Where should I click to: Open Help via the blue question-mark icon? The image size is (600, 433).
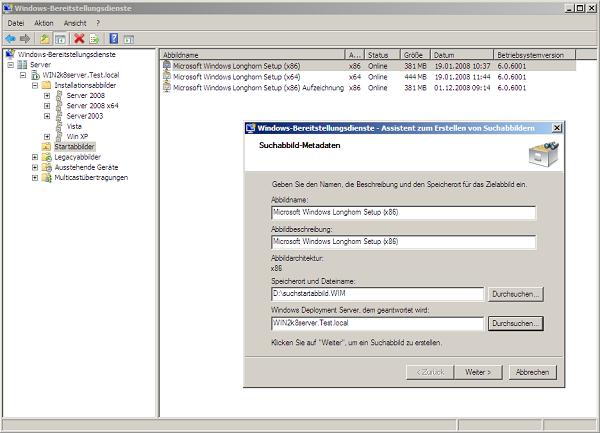pyautogui.click(x=114, y=39)
